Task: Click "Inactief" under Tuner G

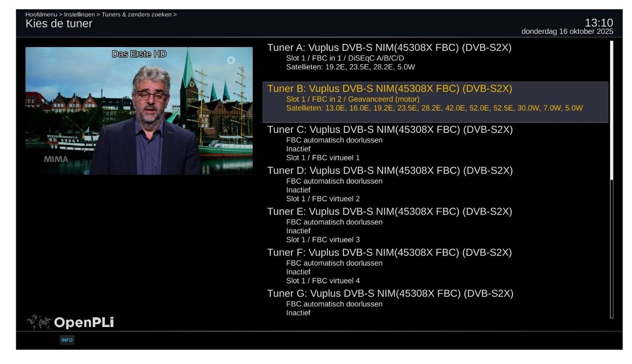Action: point(298,313)
